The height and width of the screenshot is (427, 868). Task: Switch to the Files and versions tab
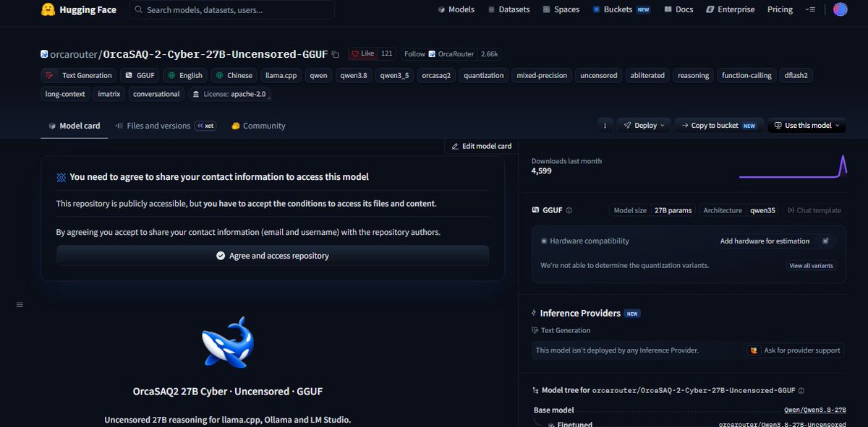pyautogui.click(x=165, y=126)
